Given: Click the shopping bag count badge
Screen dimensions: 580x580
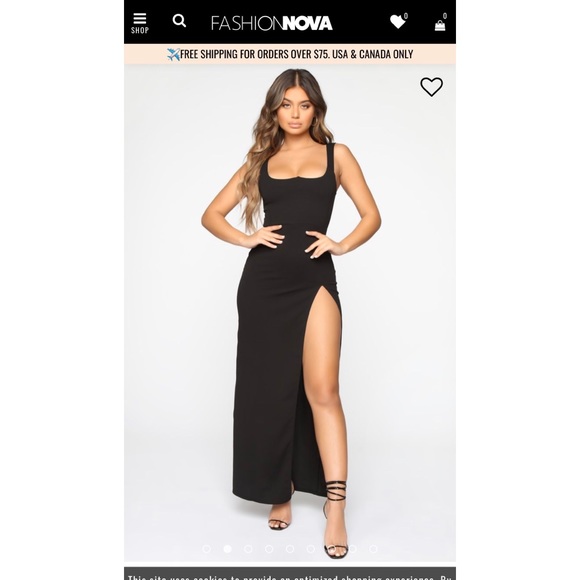Looking at the screenshot, I should [445, 16].
